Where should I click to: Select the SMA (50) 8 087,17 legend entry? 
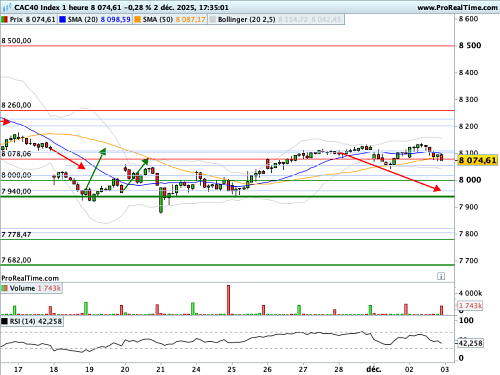click(170, 20)
